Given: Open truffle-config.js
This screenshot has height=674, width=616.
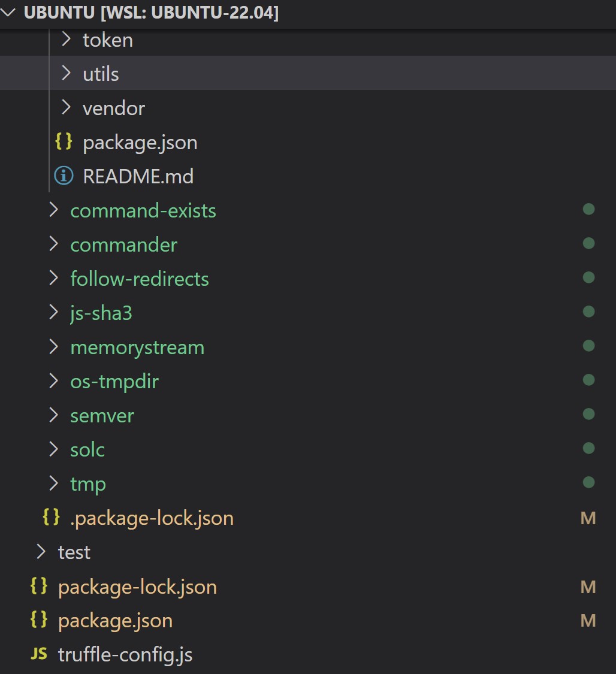Looking at the screenshot, I should pos(125,654).
